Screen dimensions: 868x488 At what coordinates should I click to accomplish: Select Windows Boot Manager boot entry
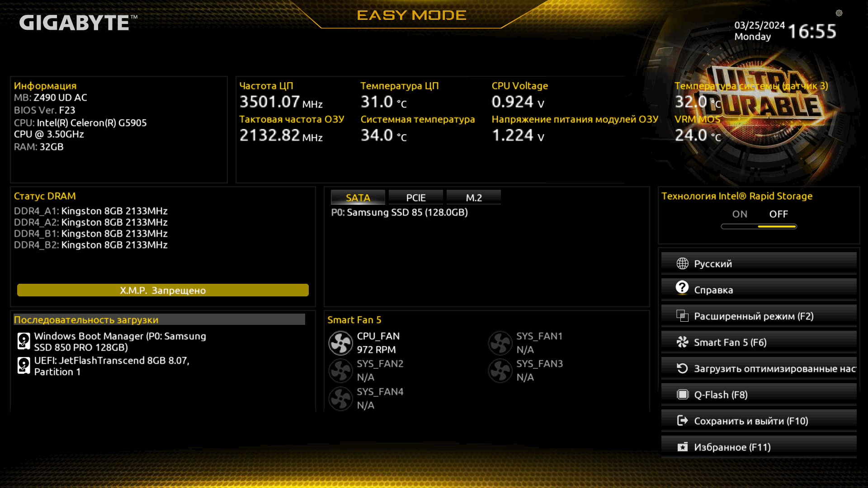[x=120, y=342]
